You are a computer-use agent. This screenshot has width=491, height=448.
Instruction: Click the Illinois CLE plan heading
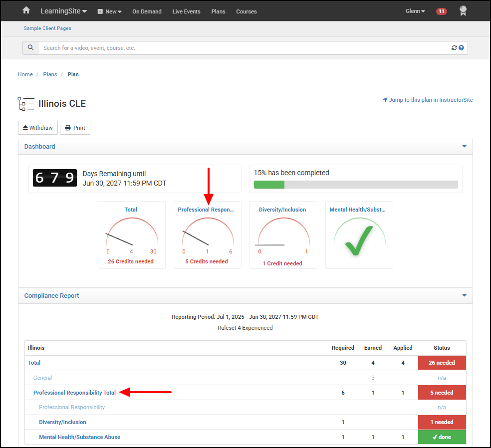(62, 103)
